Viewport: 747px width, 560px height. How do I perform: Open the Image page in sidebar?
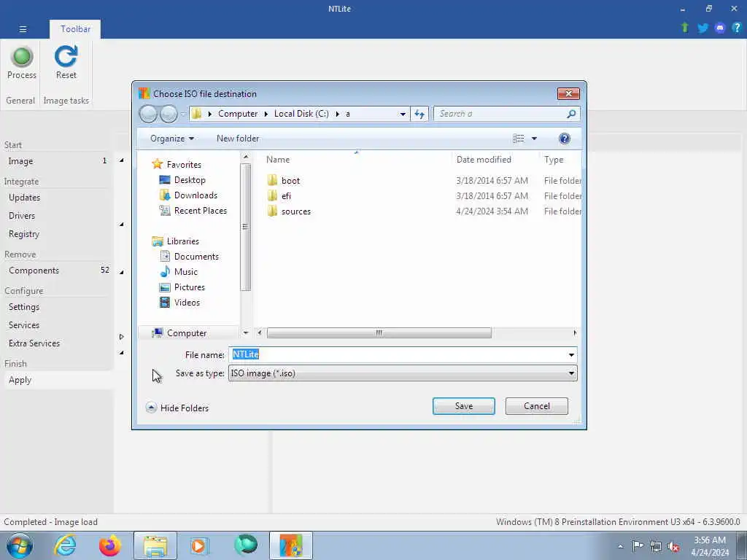tap(20, 161)
